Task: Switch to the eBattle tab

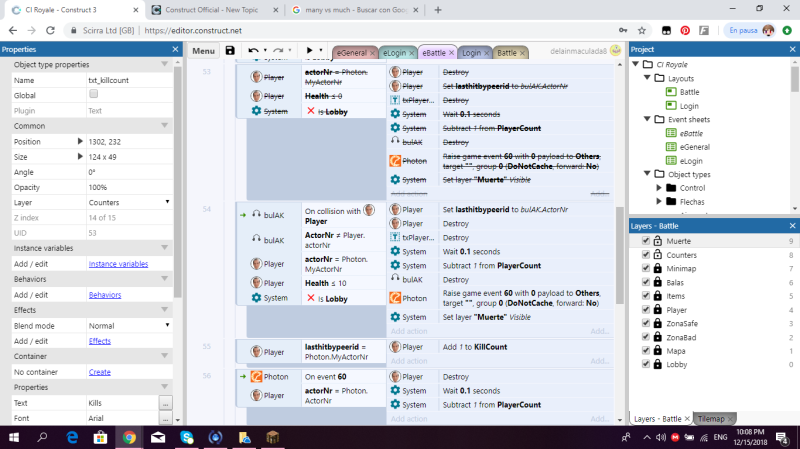Action: tap(434, 53)
